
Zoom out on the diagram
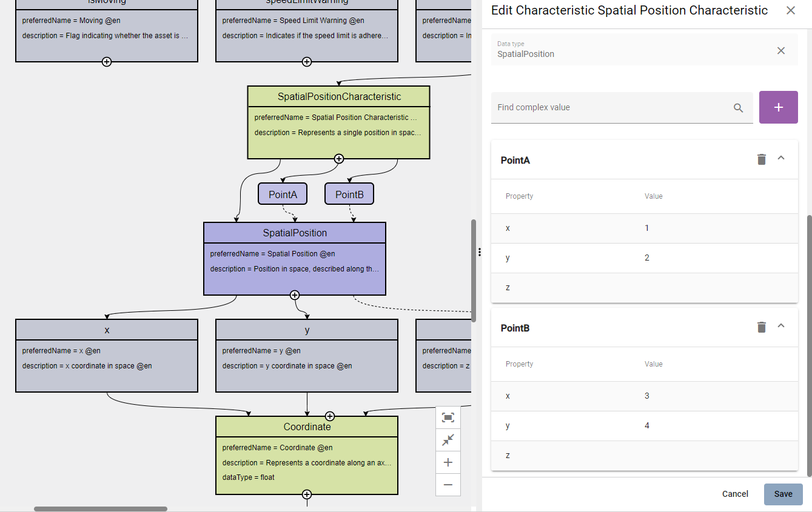pyautogui.click(x=448, y=485)
